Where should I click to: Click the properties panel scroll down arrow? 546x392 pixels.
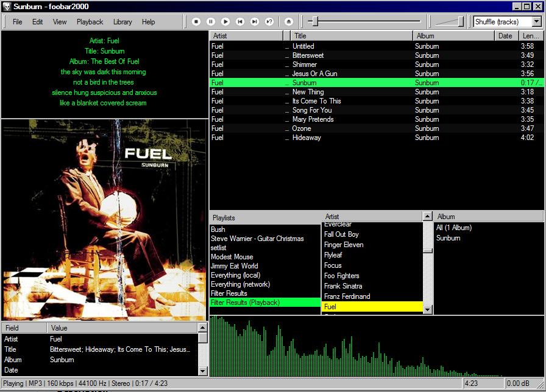coord(203,371)
